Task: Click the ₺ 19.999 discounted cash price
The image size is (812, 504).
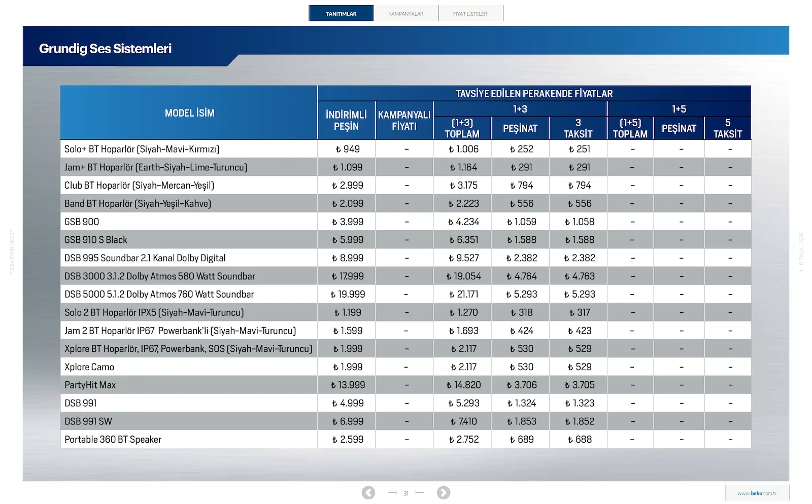Action: tap(348, 294)
